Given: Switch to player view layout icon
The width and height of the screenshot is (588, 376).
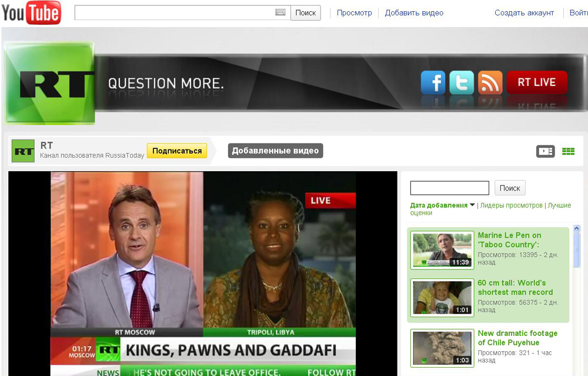Looking at the screenshot, I should coord(545,151).
